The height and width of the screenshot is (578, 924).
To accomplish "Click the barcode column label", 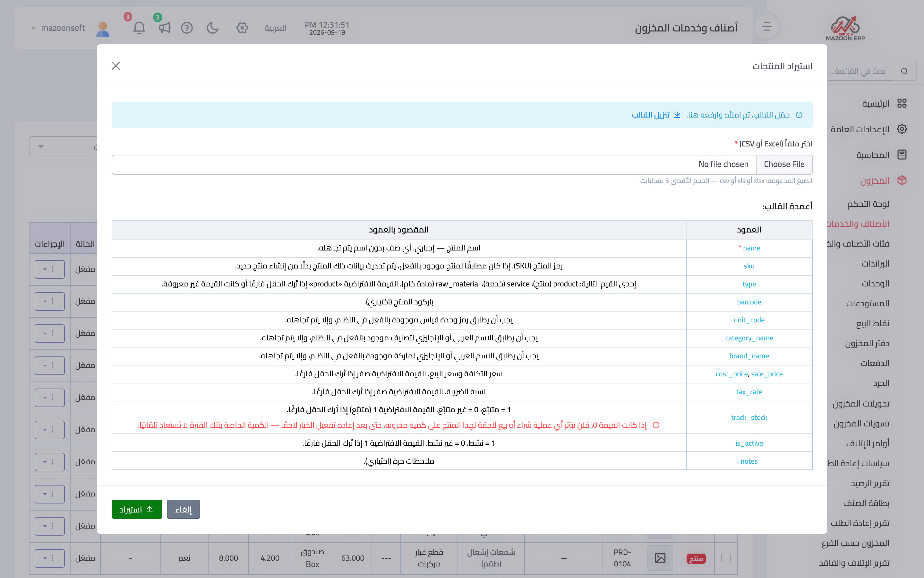I will [x=749, y=302].
